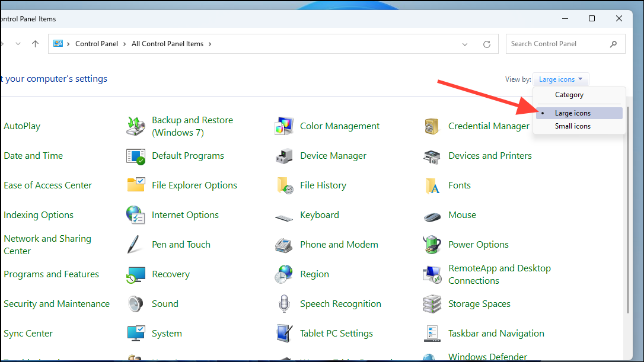Viewport: 644px width, 362px height.
Task: Click the Tablet PC Settings icon
Action: [284, 334]
